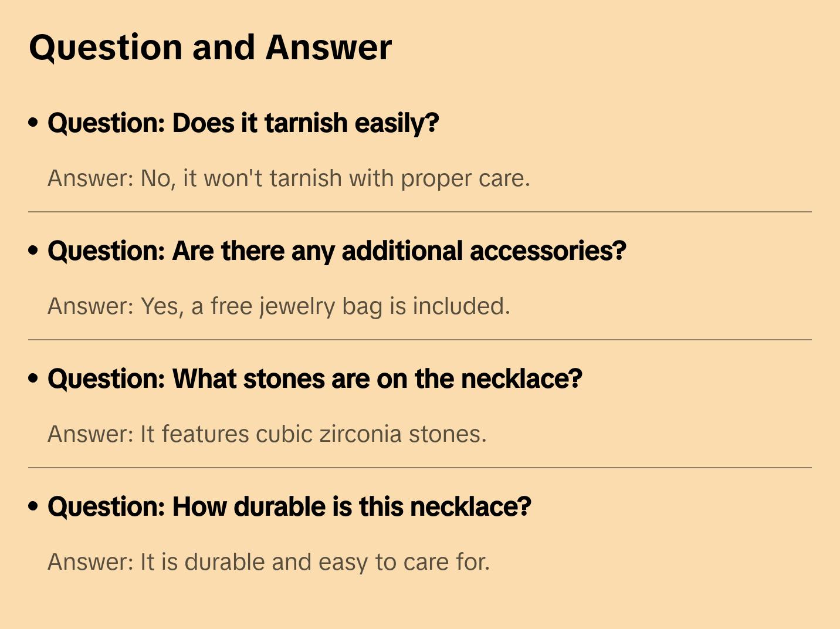Click the words 'jewelry bag' in the second answer

click(x=321, y=307)
